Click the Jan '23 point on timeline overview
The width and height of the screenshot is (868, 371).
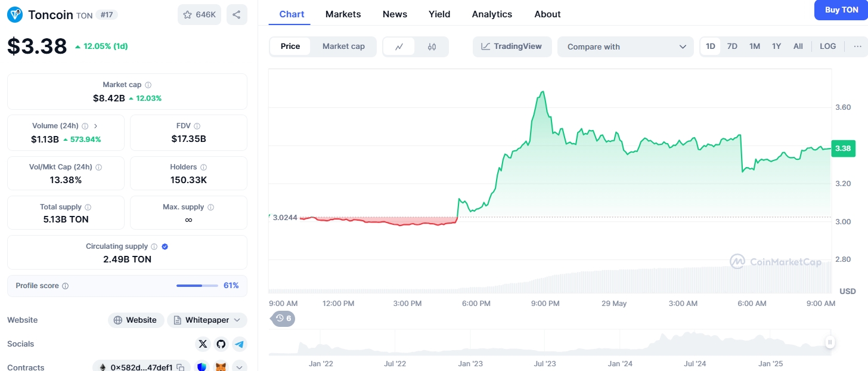[471, 363]
